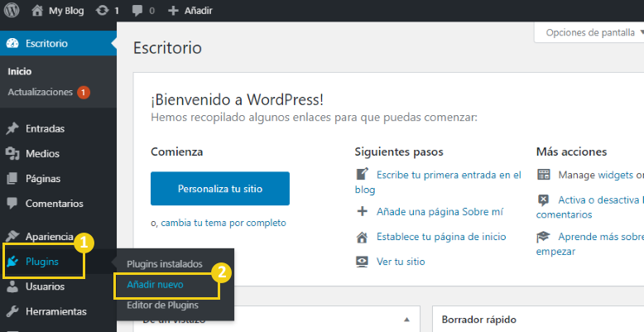Open the Escritorio menu item
The image size is (644, 332).
tap(58, 43)
